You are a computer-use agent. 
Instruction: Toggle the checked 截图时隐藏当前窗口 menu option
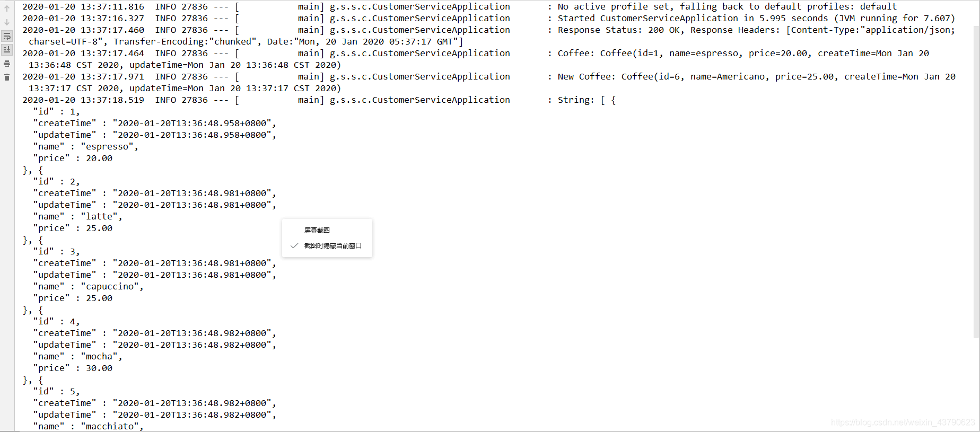pyautogui.click(x=327, y=245)
